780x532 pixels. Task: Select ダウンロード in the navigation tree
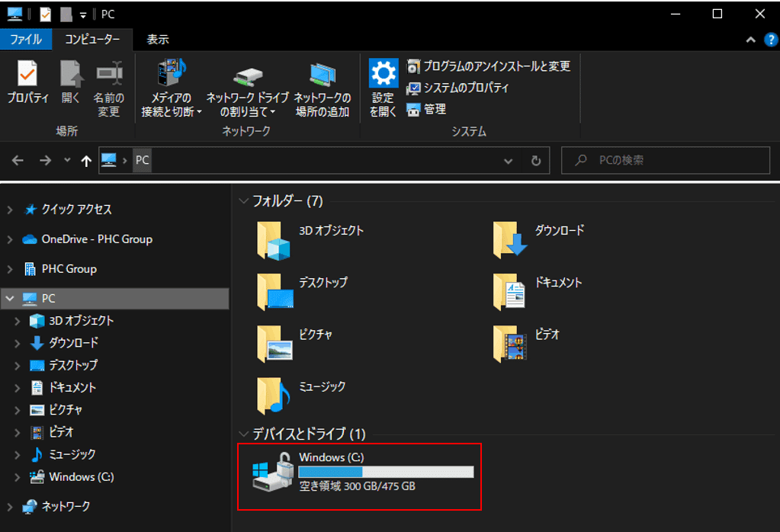pyautogui.click(x=73, y=342)
